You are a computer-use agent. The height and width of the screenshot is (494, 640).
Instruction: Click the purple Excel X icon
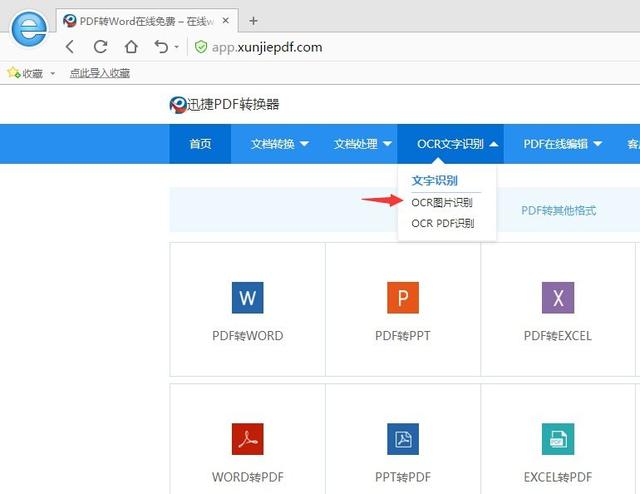point(558,298)
